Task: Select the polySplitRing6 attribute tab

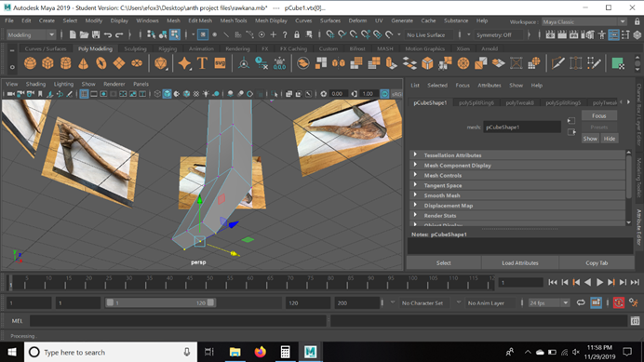Action: pyautogui.click(x=476, y=102)
